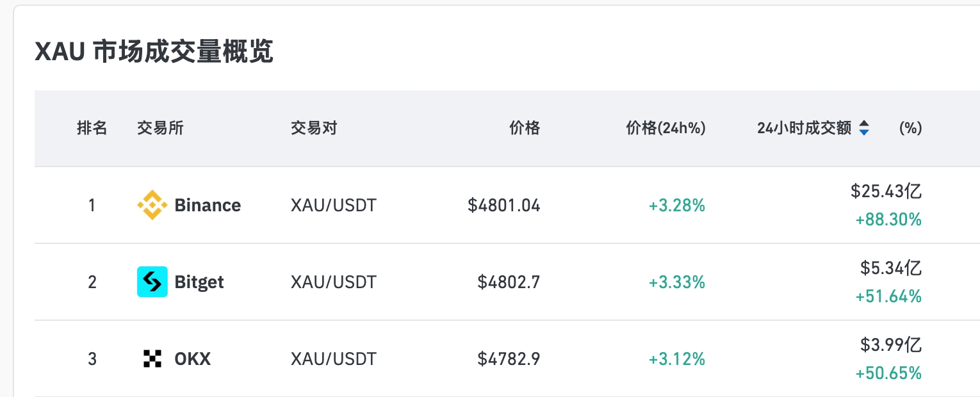Open the OKX exchange link

192,359
